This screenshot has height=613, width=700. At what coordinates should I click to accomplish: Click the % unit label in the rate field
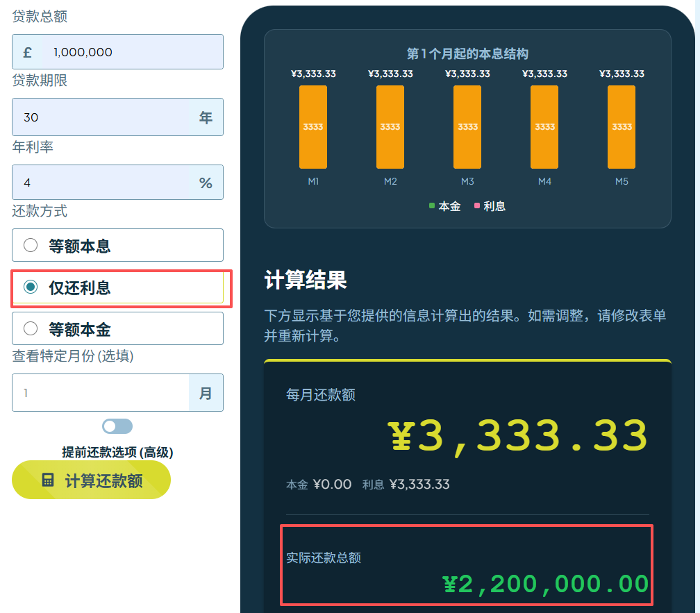click(206, 182)
